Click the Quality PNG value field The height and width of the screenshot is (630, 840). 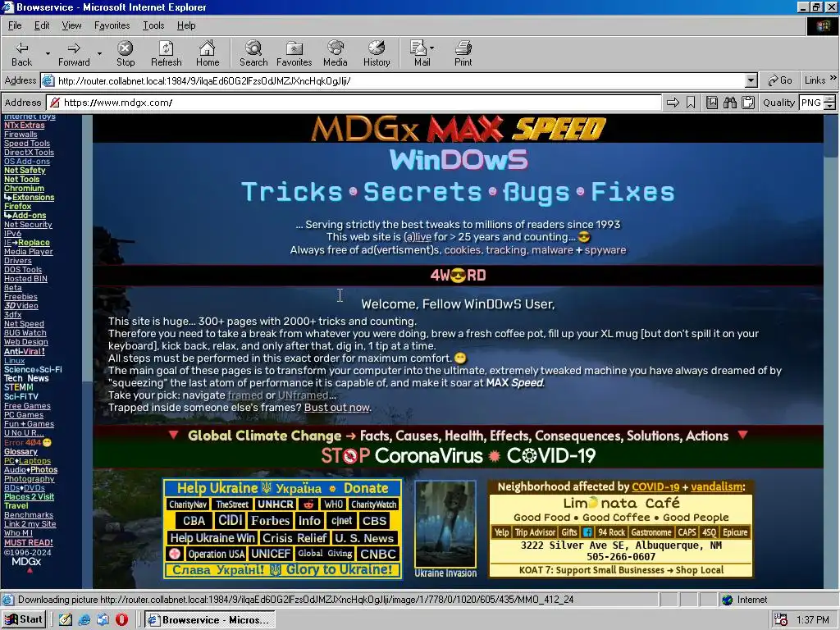click(x=811, y=103)
